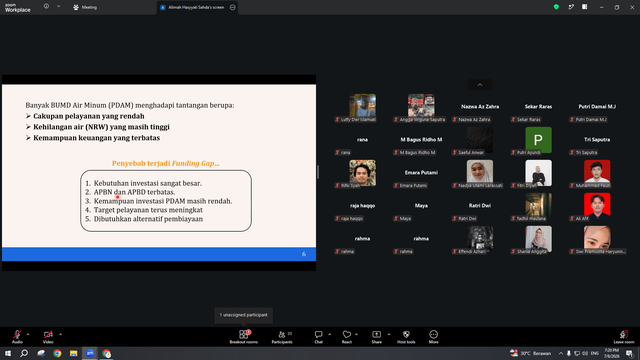Select Shania Anggita's participant tile
The width and height of the screenshot is (640, 360).
pyautogui.click(x=538, y=240)
